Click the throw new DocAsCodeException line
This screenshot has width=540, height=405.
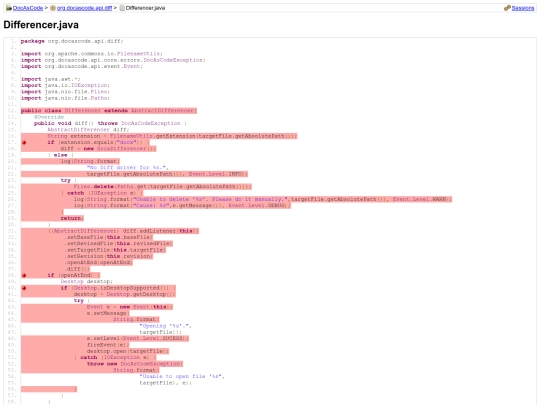(135, 364)
